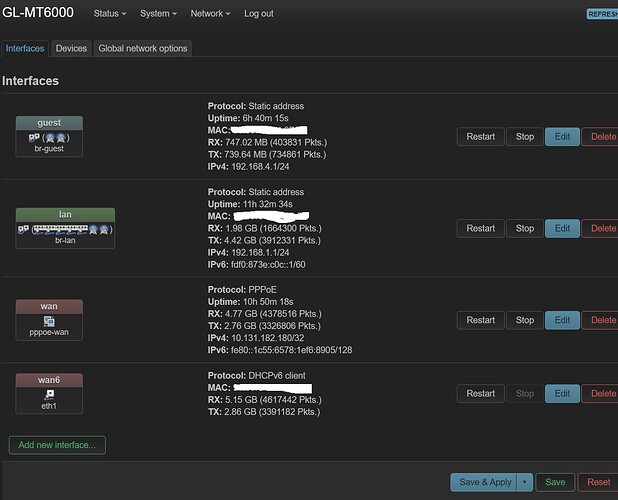Click the GL-MT6000 brand title
The width and height of the screenshot is (618, 500).
[38, 13]
